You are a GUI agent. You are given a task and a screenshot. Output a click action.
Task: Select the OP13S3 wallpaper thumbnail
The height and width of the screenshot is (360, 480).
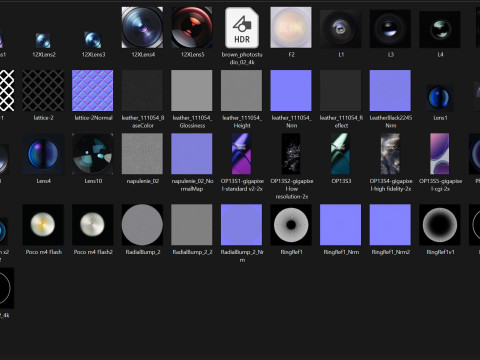pos(341,154)
